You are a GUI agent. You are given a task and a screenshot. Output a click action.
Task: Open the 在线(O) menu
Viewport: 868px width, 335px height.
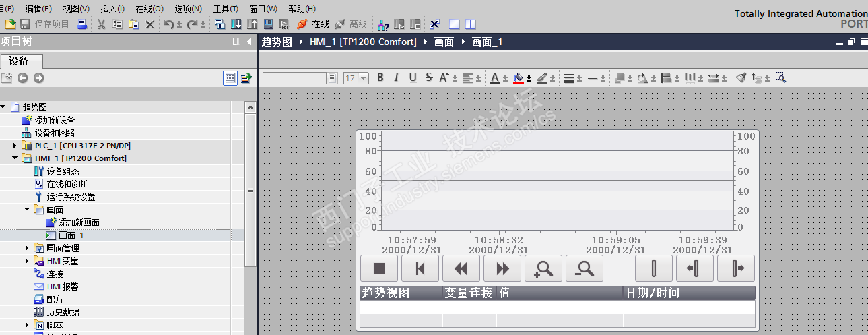tap(149, 9)
